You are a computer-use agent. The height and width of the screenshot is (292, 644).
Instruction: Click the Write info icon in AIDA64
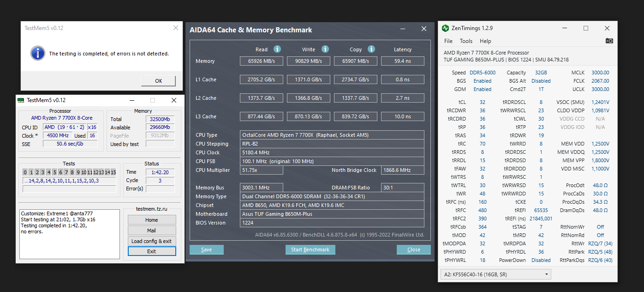pyautogui.click(x=325, y=49)
